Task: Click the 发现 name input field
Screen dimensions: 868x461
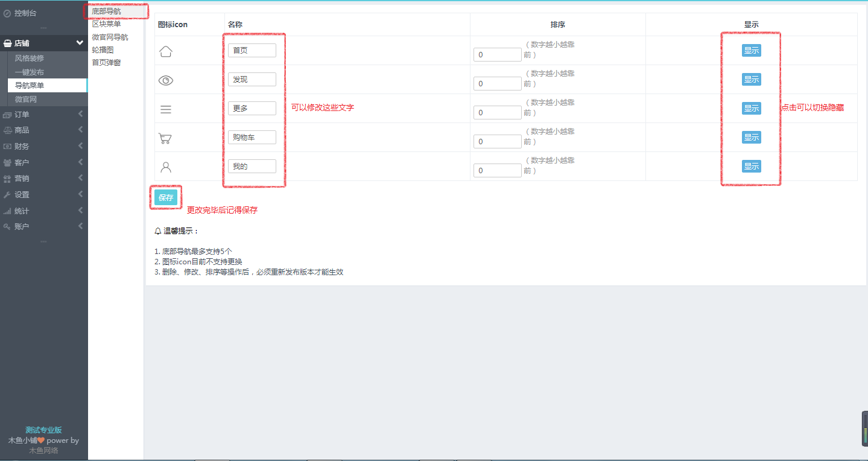Action: [252, 80]
